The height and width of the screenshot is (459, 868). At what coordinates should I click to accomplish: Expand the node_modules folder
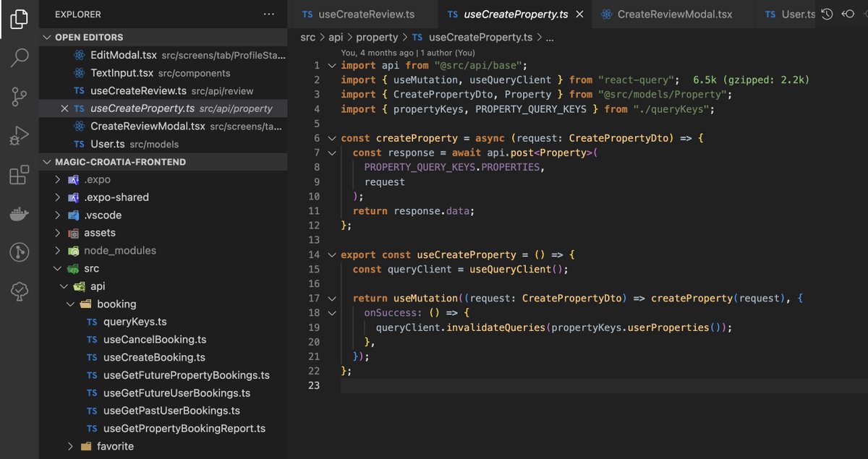point(58,251)
